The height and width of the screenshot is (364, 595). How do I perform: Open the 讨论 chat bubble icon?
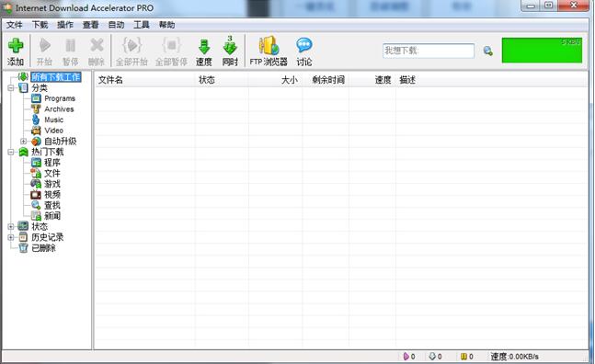coord(304,46)
